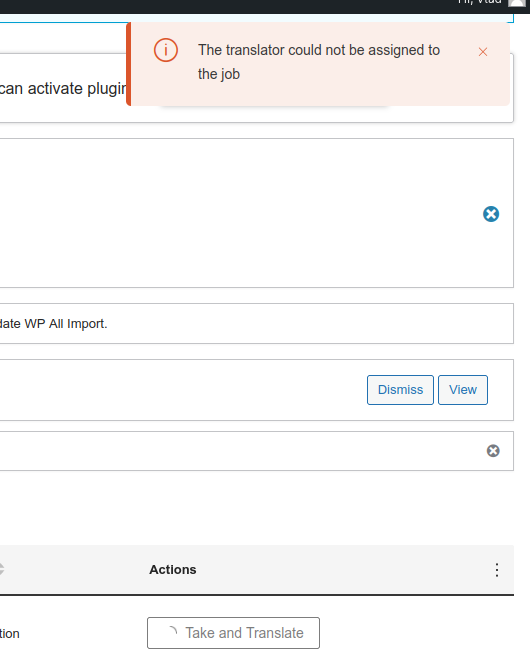Open the Hi, Vlad account menu
The width and height of the screenshot is (530, 669).
(x=480, y=2)
